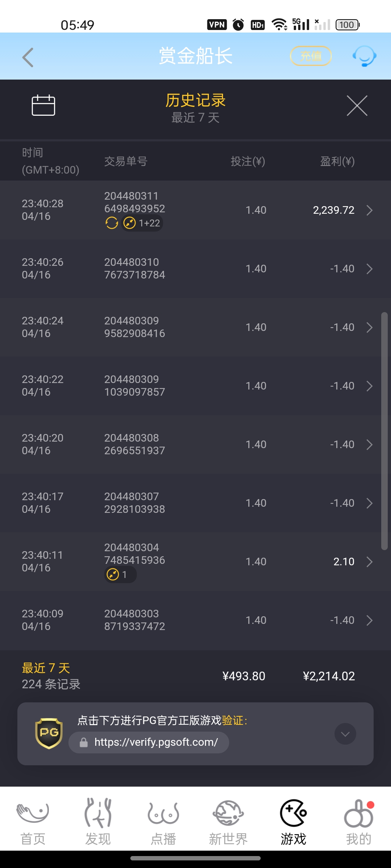Tap the 1+22 bonus feature badge

tap(142, 223)
